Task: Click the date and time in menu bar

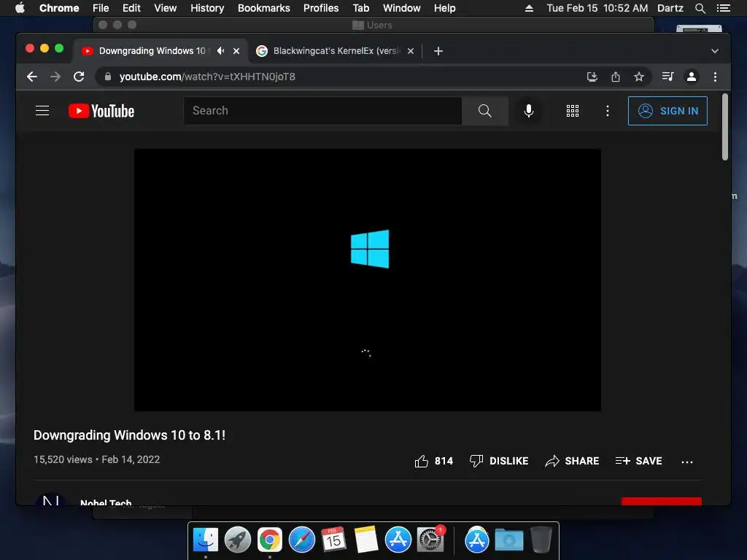Action: (x=597, y=8)
